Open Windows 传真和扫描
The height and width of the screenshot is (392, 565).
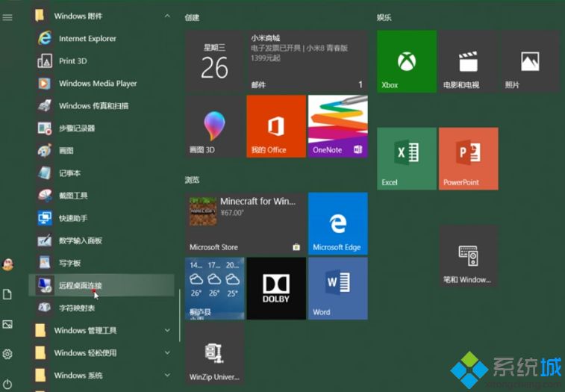(x=102, y=106)
